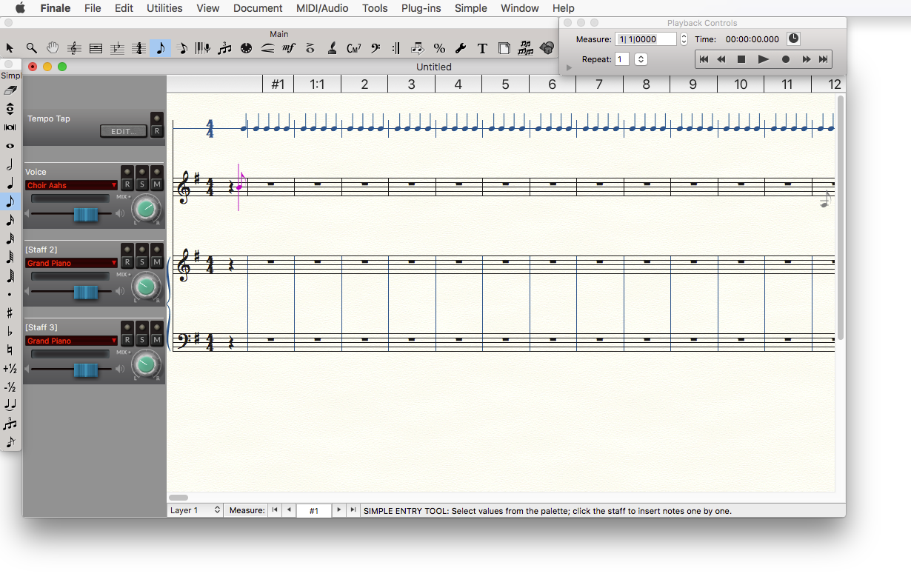
Task: Mute Staff 3
Action: pyautogui.click(x=157, y=340)
